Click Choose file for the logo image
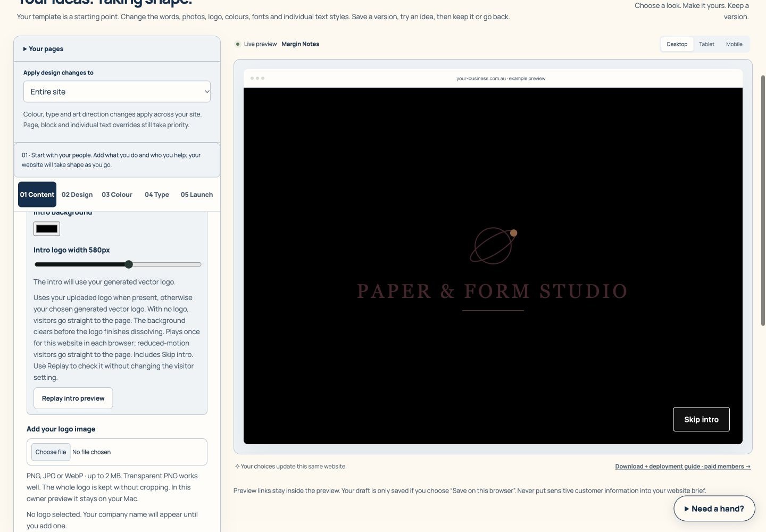The width and height of the screenshot is (766, 532). point(51,452)
